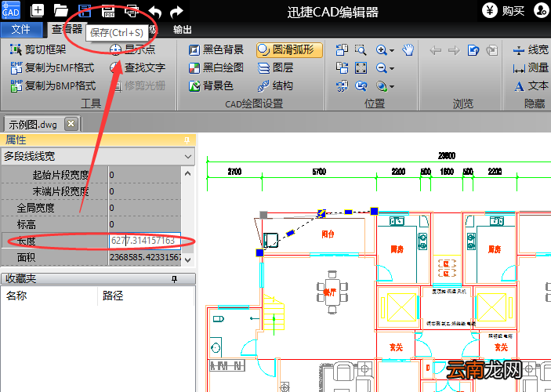Click the 5700 dimension text

(319, 172)
